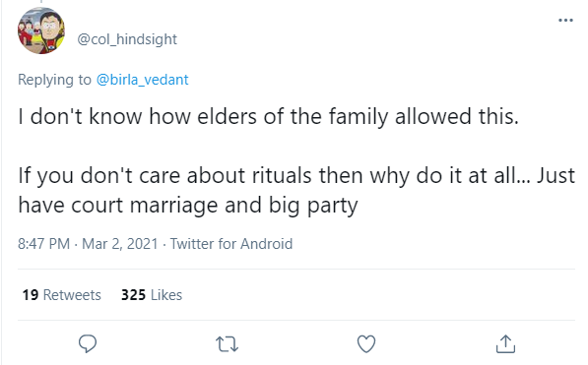Image resolution: width=588 pixels, height=365 pixels.
Task: Click the sentence about elders of the family
Action: (x=269, y=116)
